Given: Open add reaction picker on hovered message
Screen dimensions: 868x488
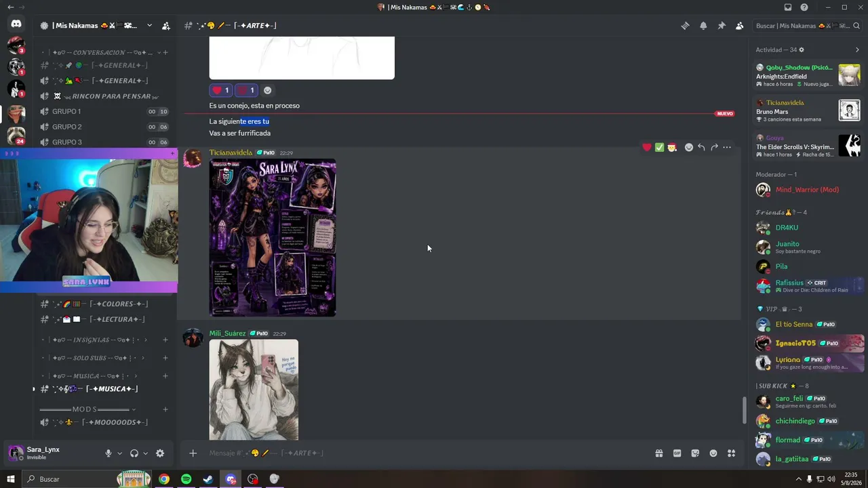Looking at the screenshot, I should point(689,147).
